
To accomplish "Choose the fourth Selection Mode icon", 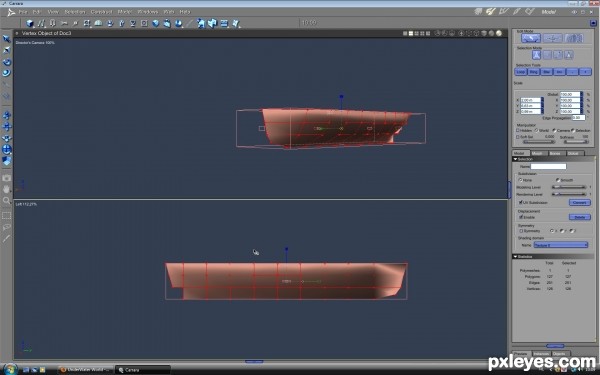I will [569, 55].
